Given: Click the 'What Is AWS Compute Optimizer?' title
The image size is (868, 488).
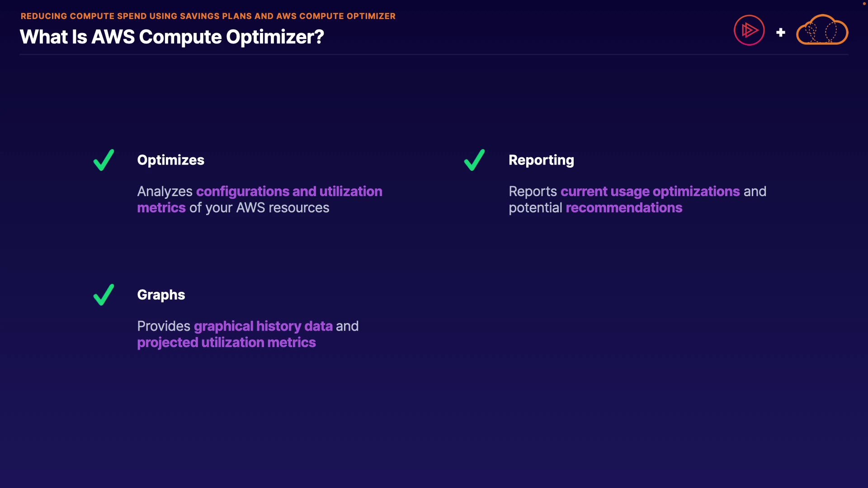Looking at the screenshot, I should pyautogui.click(x=172, y=37).
